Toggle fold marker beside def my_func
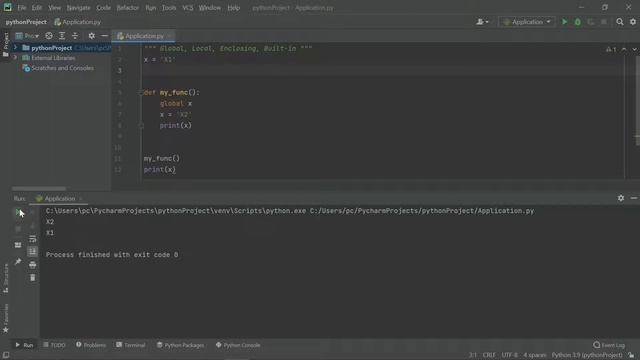Viewport: 640px width, 360px height. coord(140,93)
